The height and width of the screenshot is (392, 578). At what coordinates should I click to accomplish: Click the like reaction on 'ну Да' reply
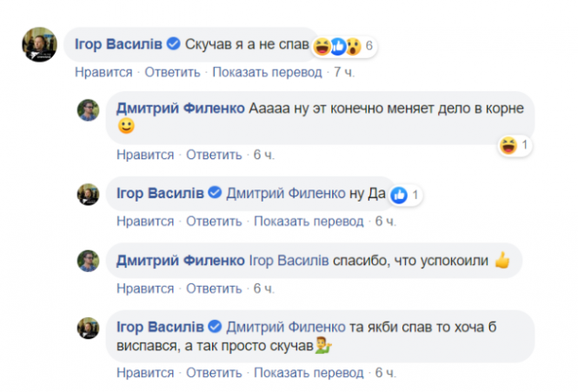400,195
